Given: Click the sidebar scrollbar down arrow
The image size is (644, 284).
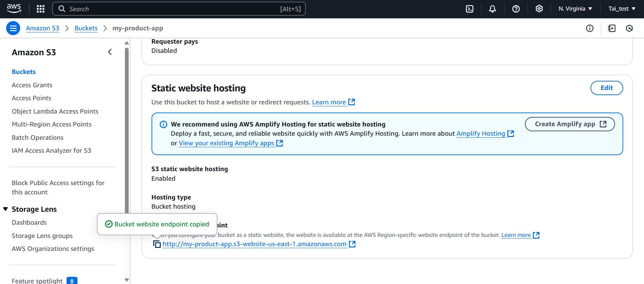Looking at the screenshot, I should (127, 280).
